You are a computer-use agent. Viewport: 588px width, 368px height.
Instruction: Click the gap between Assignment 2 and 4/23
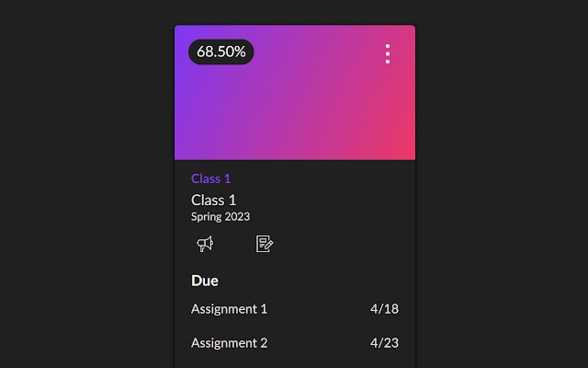318,343
